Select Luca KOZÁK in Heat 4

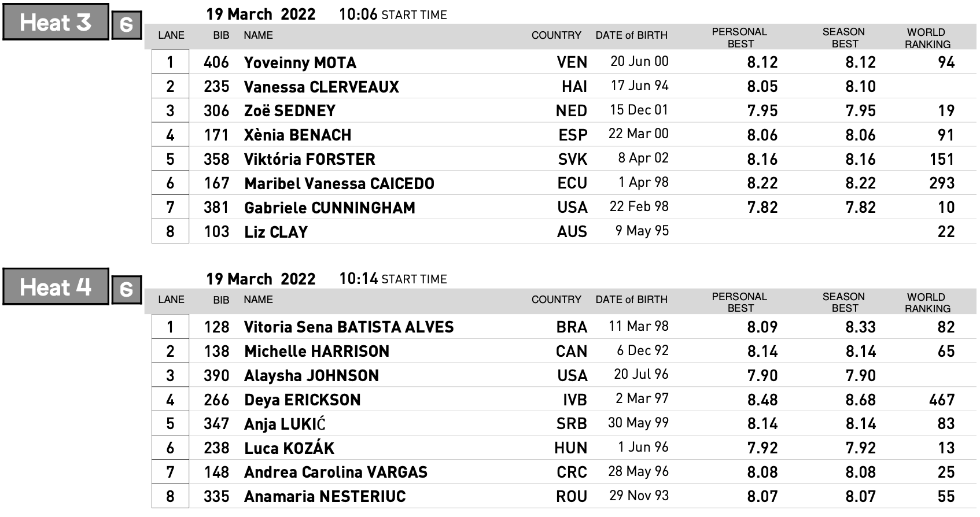(289, 448)
